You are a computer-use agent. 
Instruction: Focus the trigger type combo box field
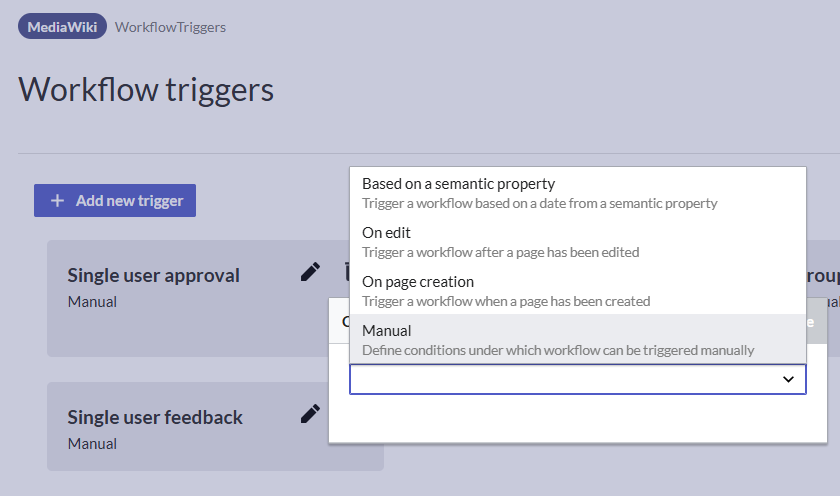pyautogui.click(x=560, y=379)
